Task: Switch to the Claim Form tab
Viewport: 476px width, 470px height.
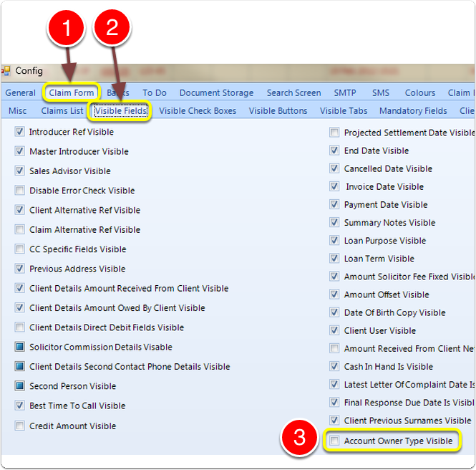Action: click(x=72, y=92)
